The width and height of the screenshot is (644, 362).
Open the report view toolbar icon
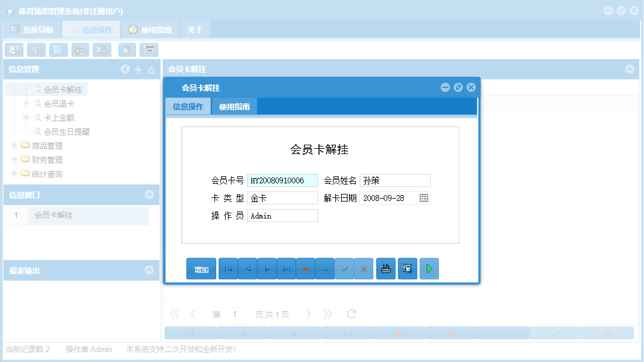coord(35,50)
